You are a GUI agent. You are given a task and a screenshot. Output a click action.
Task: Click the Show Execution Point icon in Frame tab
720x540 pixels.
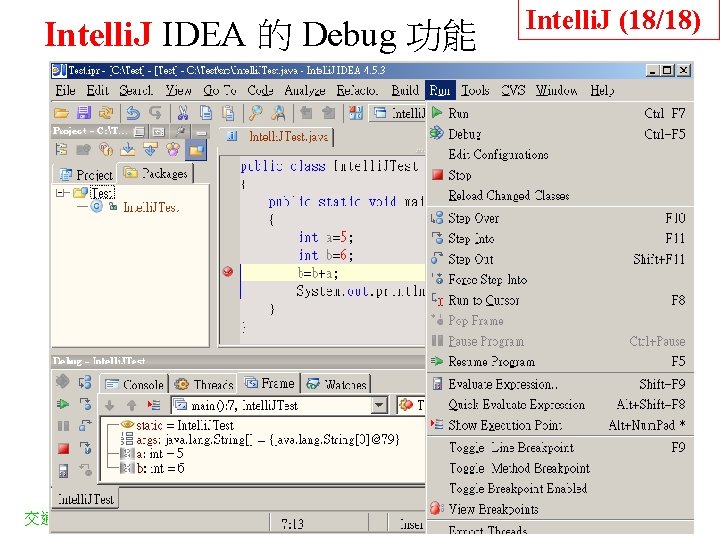point(154,405)
